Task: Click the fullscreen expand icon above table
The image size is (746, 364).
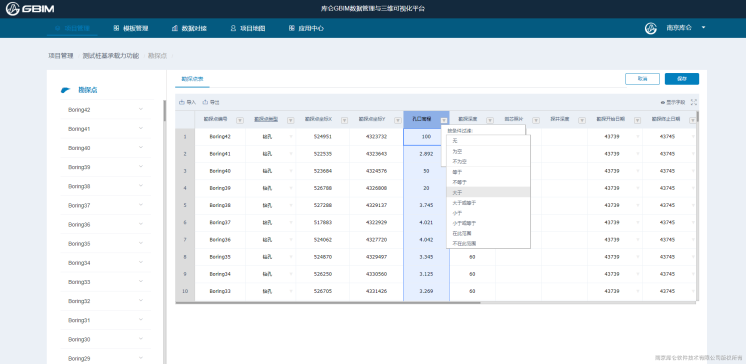Action: 694,102
